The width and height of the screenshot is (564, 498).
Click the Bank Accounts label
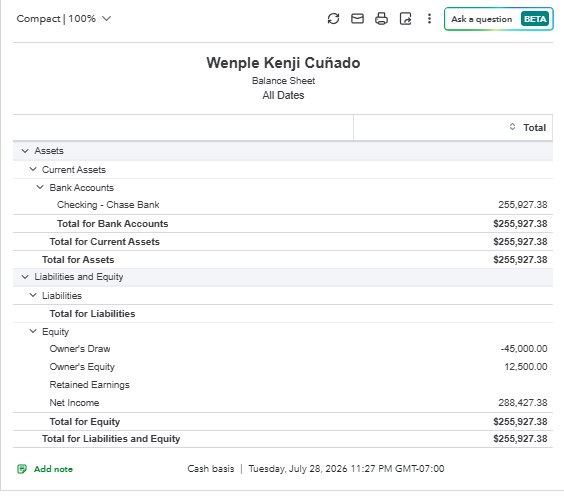pyautogui.click(x=82, y=187)
